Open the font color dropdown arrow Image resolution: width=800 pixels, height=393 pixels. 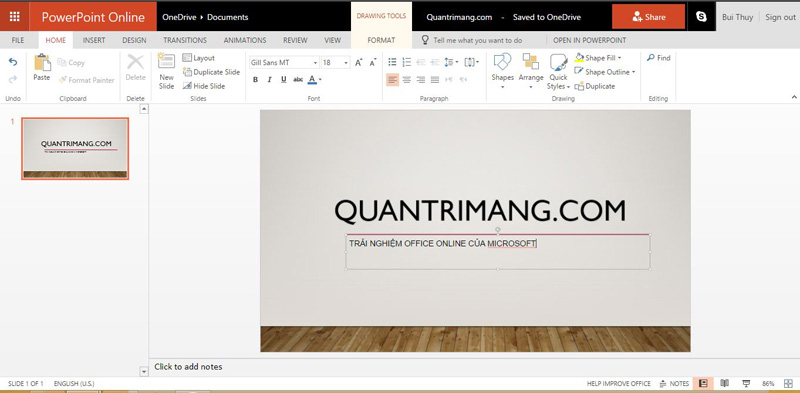(320, 80)
